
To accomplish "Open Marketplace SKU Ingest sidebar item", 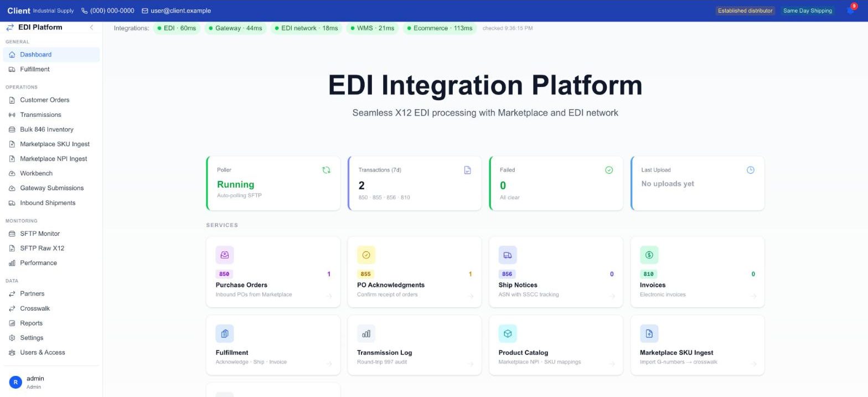I will click(51, 144).
